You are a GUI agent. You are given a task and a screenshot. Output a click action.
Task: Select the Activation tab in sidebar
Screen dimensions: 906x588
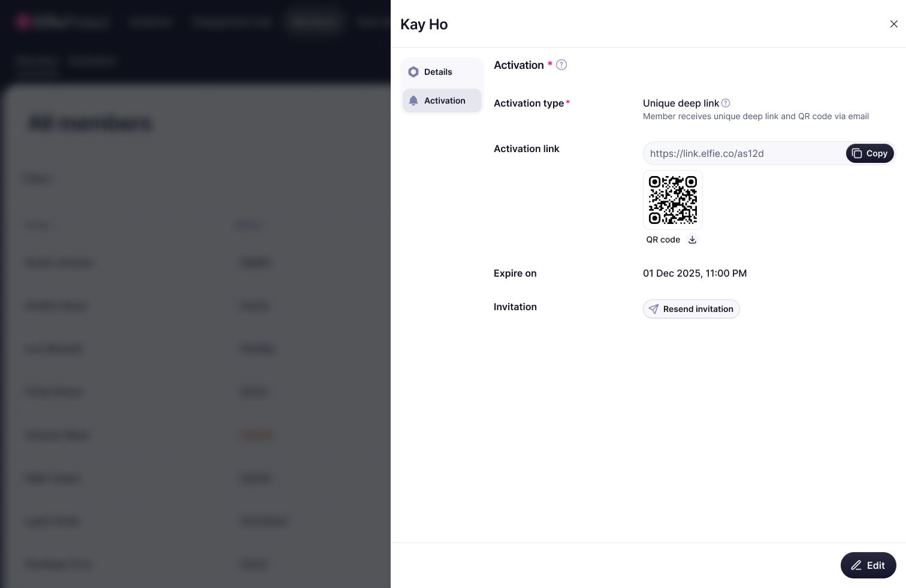tap(442, 101)
